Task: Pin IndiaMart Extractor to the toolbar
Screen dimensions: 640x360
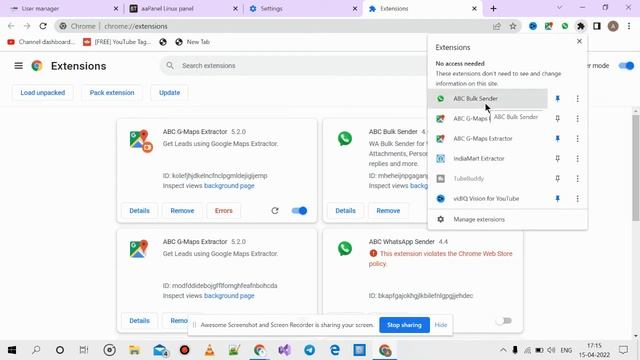Action: pos(558,158)
